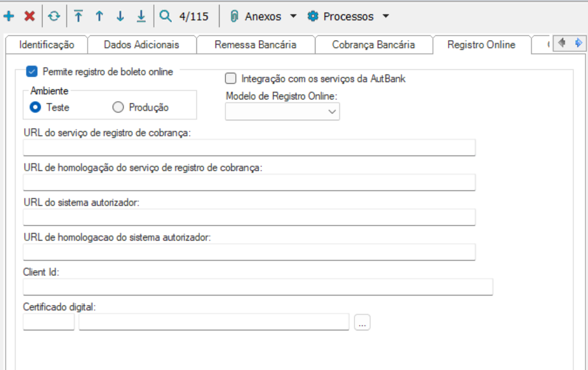Click the URL do serviço de registro field
Image resolution: width=588 pixels, height=370 pixels.
(x=249, y=148)
